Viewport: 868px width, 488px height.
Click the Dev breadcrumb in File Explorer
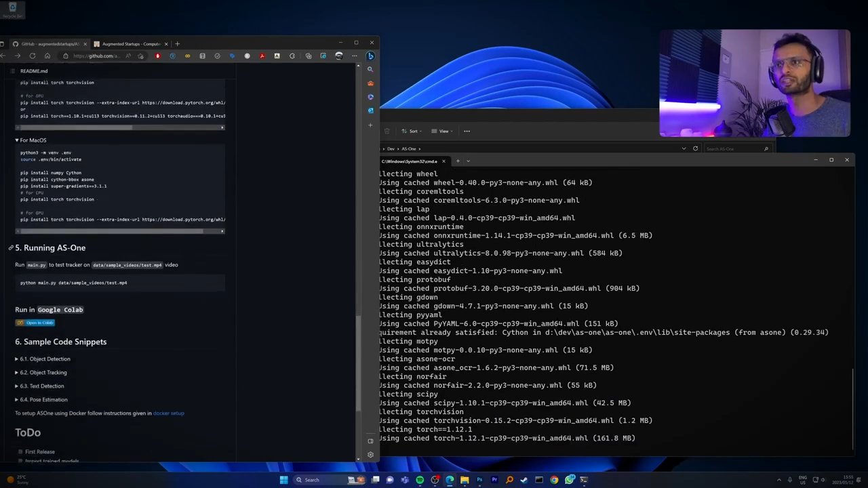click(391, 148)
